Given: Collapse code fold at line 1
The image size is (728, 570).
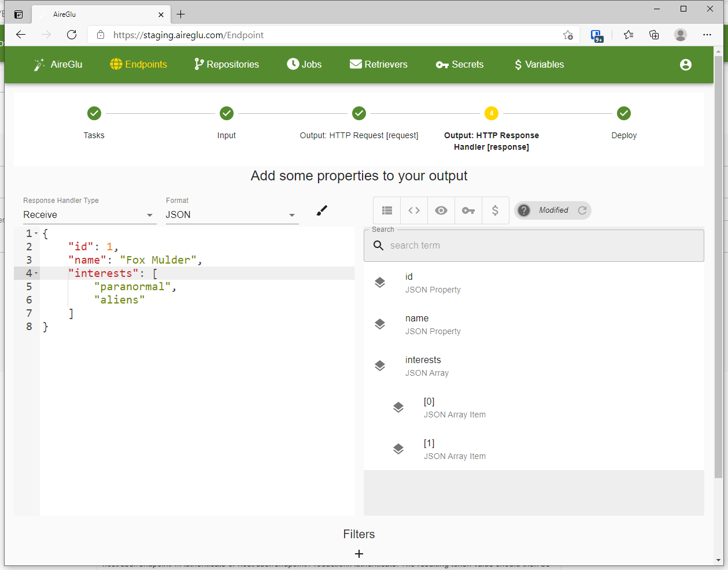Looking at the screenshot, I should coord(36,234).
